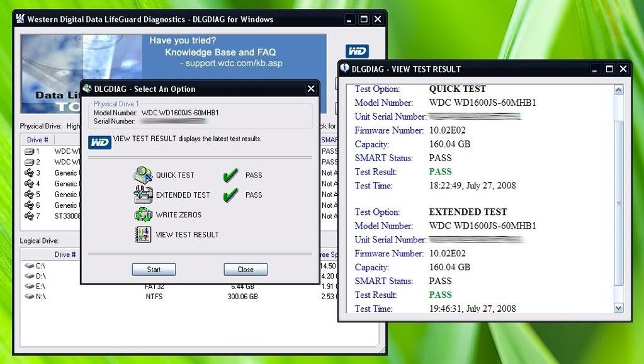This screenshot has width=644, height=364.
Task: Select the QUICK TEST label in the option dialog
Action: click(x=175, y=175)
